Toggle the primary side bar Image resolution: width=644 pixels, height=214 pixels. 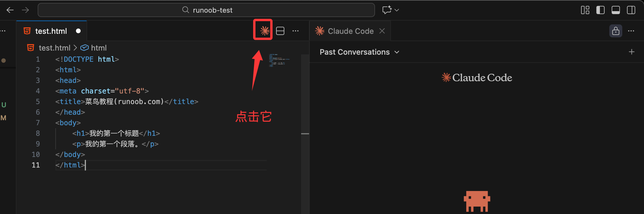pyautogui.click(x=600, y=10)
